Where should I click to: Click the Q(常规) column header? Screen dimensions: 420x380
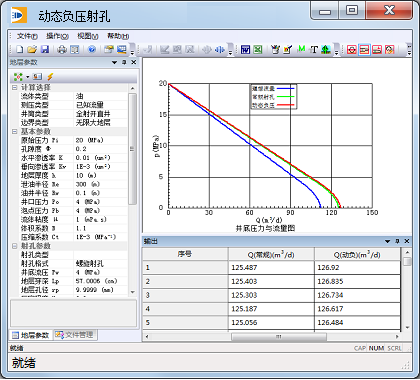pyautogui.click(x=271, y=254)
